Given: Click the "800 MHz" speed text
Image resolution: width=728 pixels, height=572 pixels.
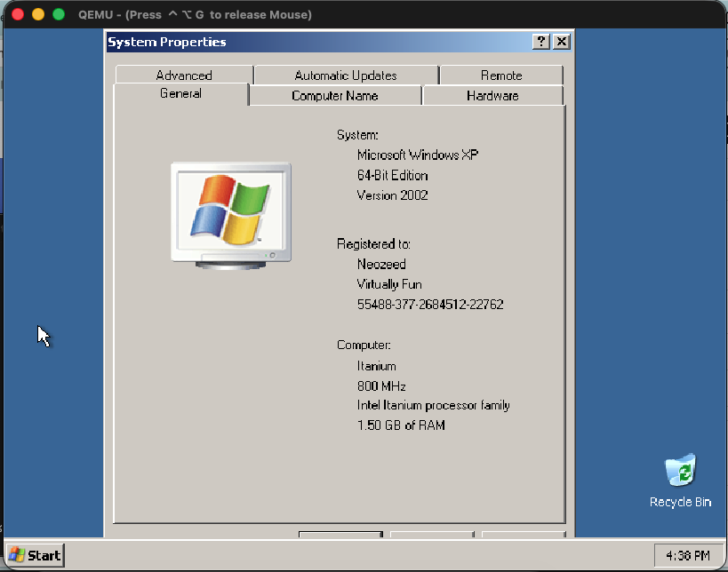Looking at the screenshot, I should (x=381, y=386).
